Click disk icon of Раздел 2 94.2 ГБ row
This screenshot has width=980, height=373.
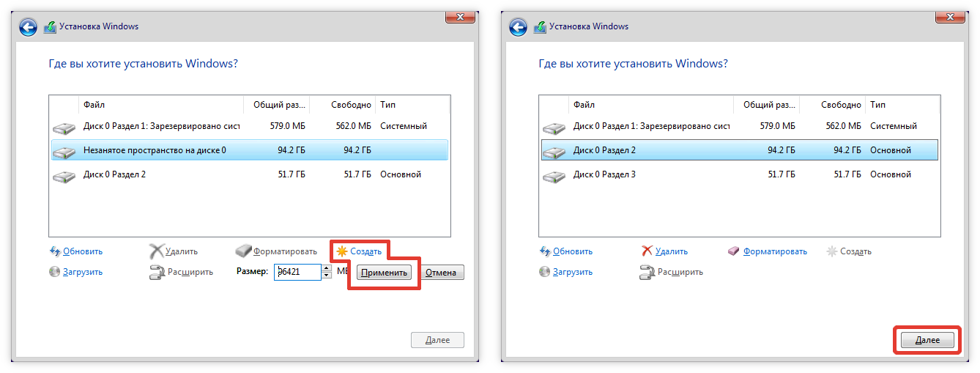(554, 152)
